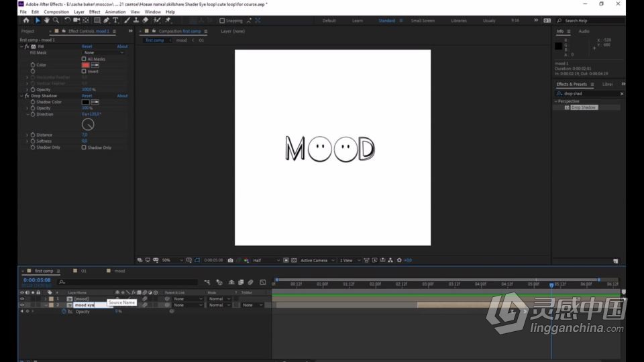Image resolution: width=644 pixels, height=362 pixels.
Task: Select the Rotation tool
Action: pyautogui.click(x=67, y=20)
